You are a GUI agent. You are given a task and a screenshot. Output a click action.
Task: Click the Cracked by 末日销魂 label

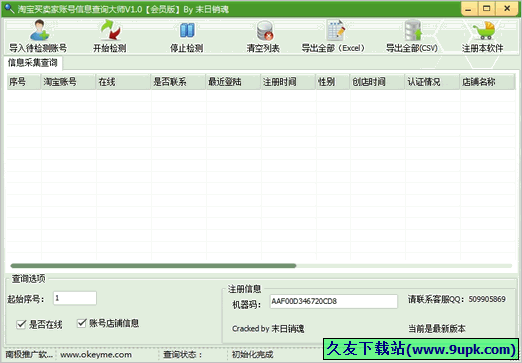268,329
